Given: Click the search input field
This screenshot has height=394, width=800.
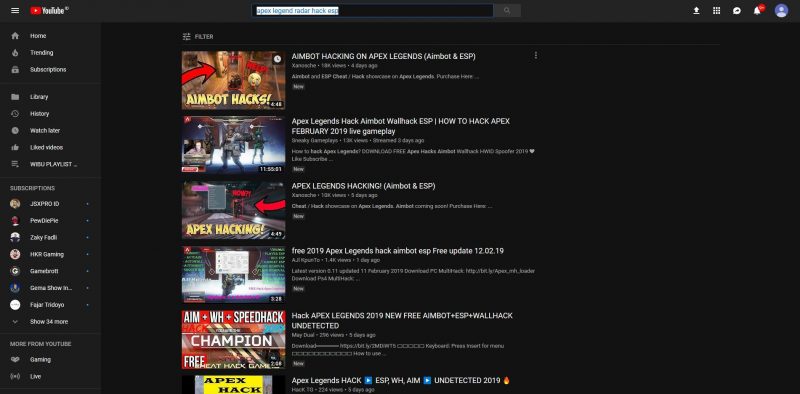Looking at the screenshot, I should click(372, 10).
